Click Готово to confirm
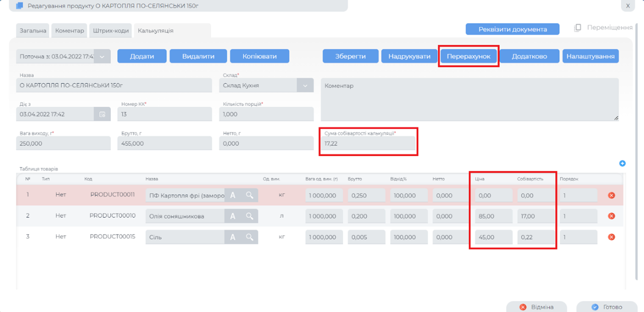Image resolution: width=644 pixels, height=312 pixels. click(x=607, y=307)
